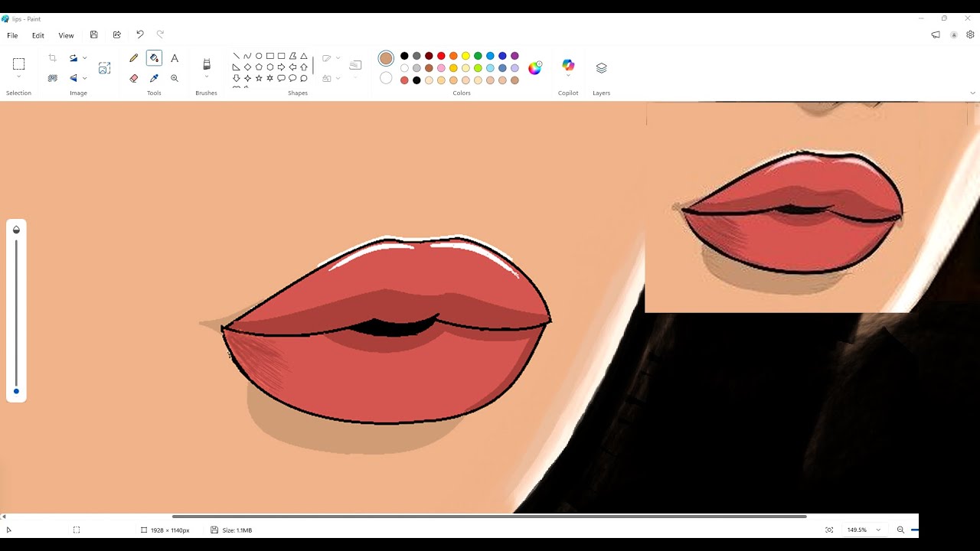Click the Undo arrow
Image resolution: width=980 pixels, height=551 pixels.
click(x=139, y=34)
